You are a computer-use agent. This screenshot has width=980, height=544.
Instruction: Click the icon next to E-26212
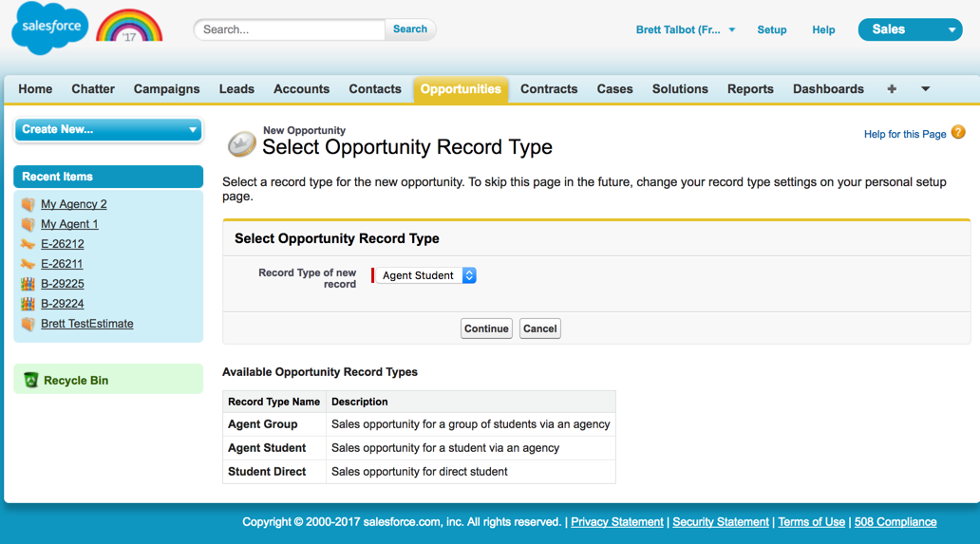[x=28, y=244]
